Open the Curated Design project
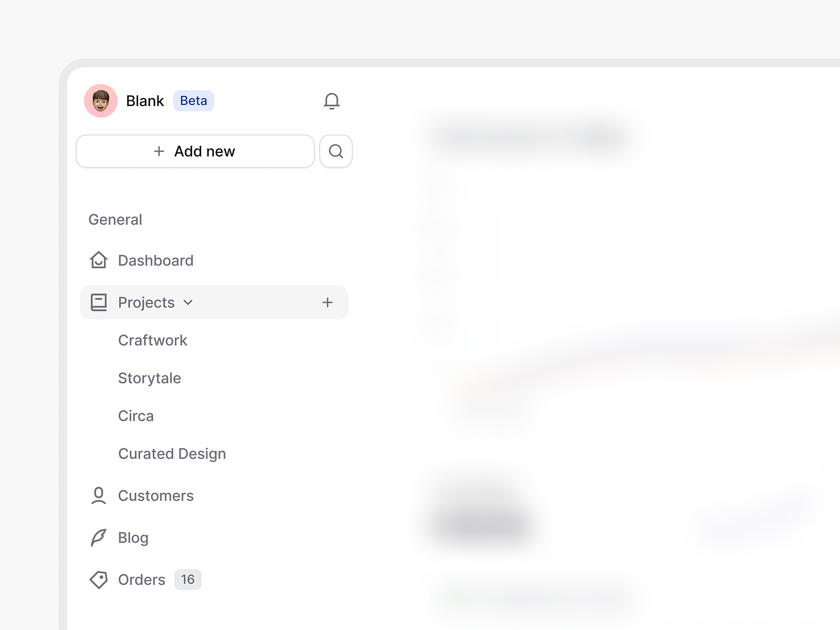The width and height of the screenshot is (840, 630). pyautogui.click(x=172, y=454)
